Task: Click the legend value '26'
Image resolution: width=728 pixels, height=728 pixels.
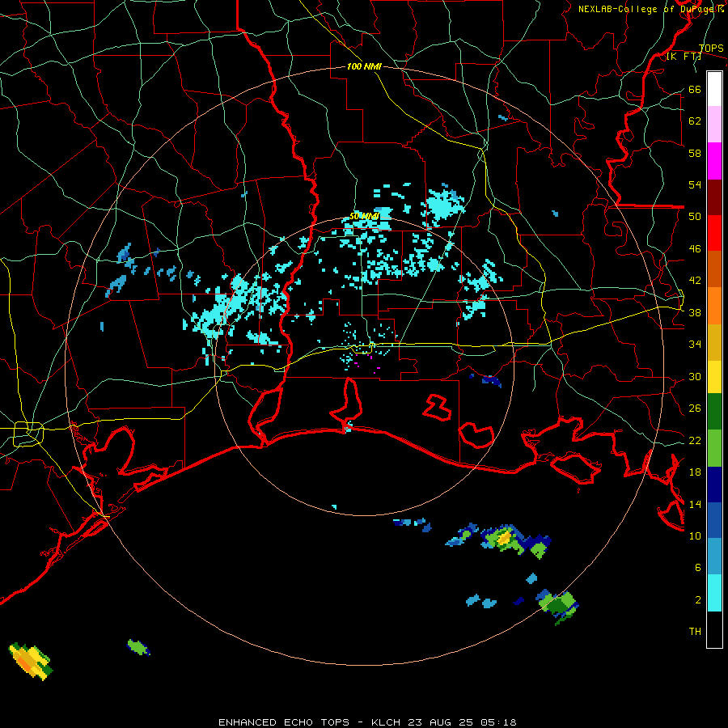Action: [x=695, y=408]
